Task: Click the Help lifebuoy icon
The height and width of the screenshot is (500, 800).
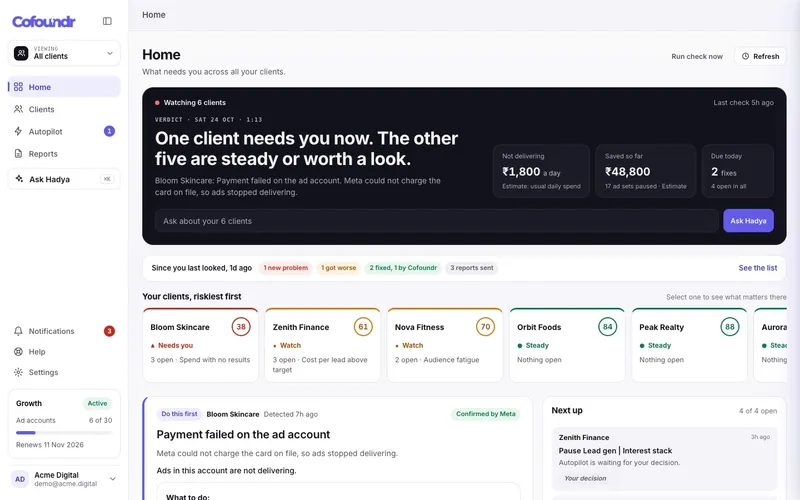Action: click(18, 352)
